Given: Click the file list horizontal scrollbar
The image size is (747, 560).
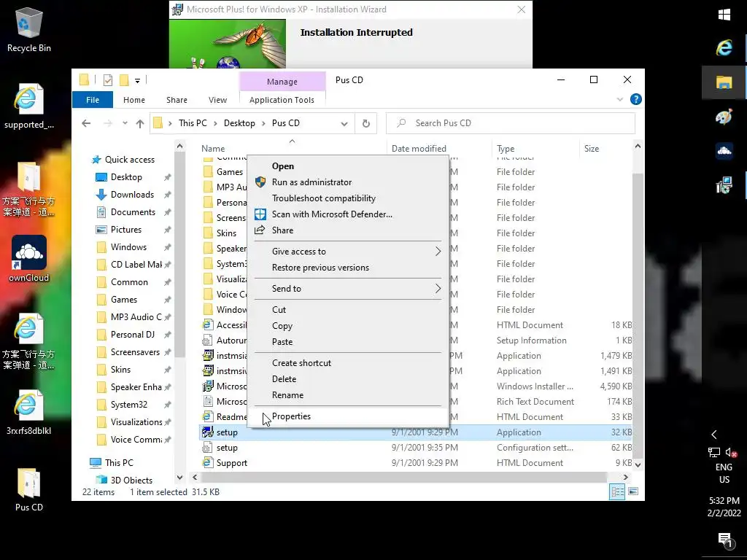Looking at the screenshot, I should coord(404,477).
